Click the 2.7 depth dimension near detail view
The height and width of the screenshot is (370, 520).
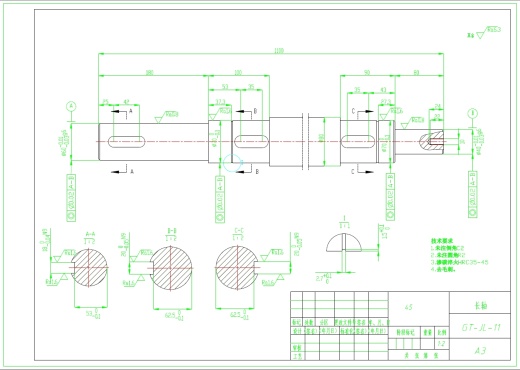(x=323, y=278)
